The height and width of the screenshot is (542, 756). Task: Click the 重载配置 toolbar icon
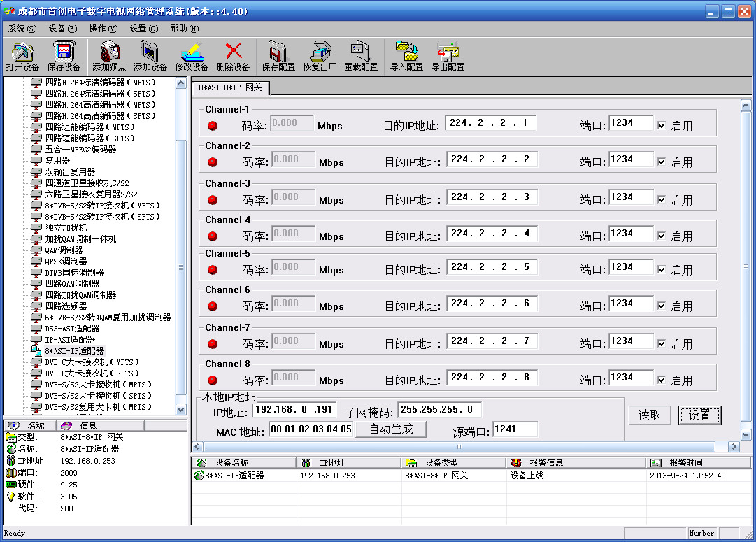pos(361,52)
